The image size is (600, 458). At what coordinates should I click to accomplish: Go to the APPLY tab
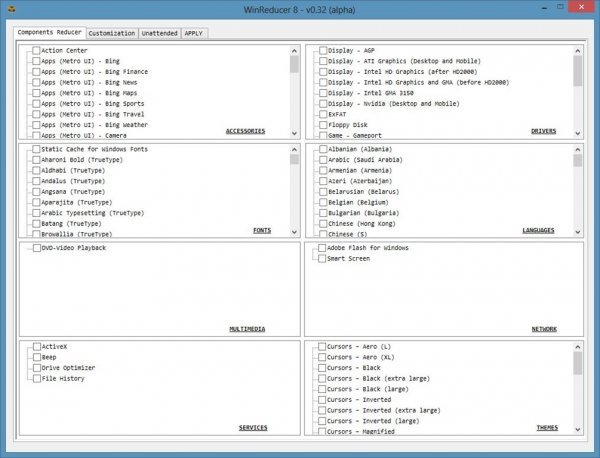195,33
